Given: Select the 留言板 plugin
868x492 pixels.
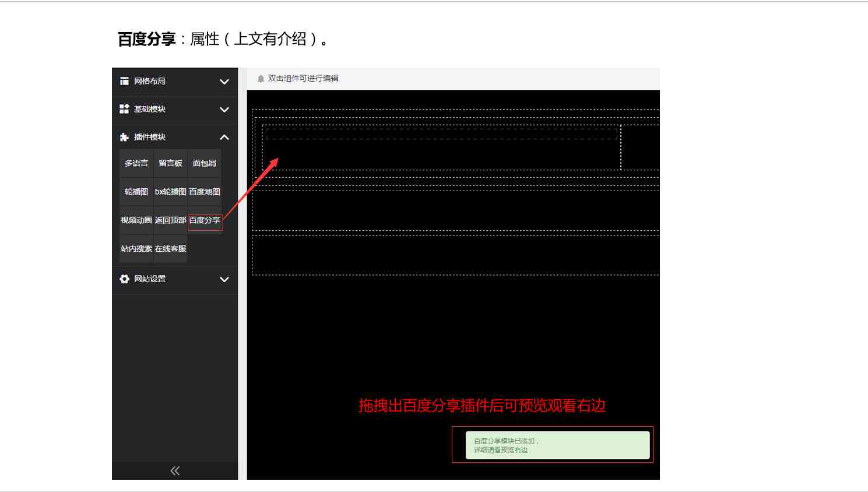Looking at the screenshot, I should [171, 163].
